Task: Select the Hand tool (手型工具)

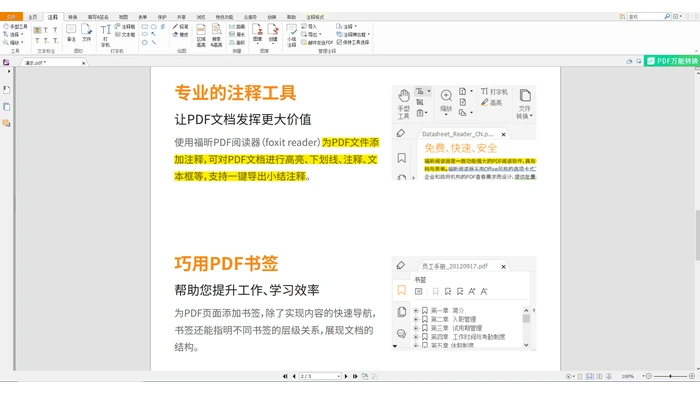Action: pos(15,27)
